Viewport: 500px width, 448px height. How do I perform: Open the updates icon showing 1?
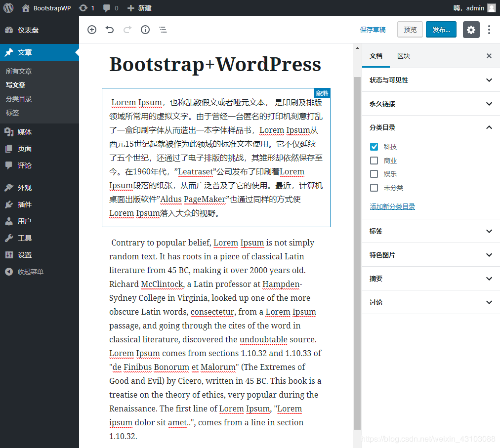[87, 8]
